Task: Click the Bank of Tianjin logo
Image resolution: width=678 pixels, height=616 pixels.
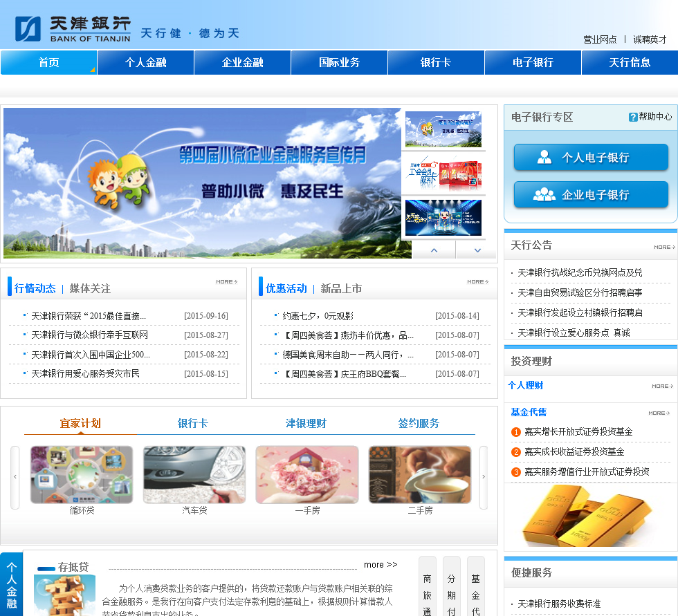Action: [x=73, y=29]
